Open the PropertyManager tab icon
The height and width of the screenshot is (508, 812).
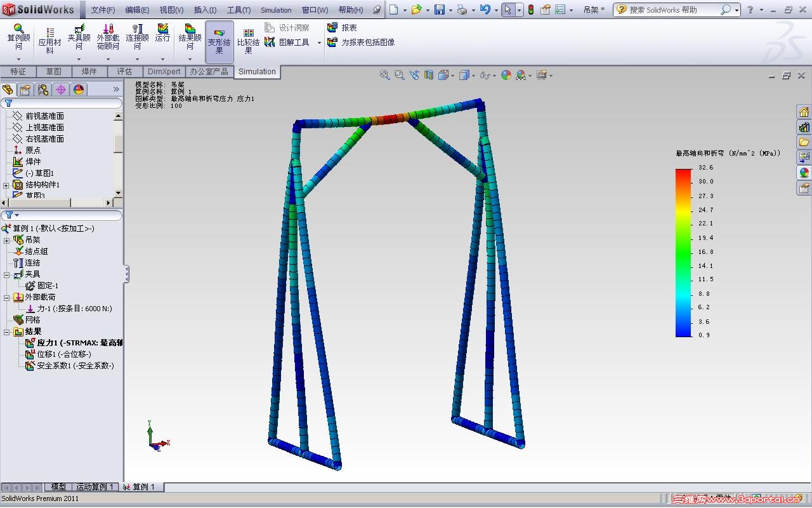25,90
